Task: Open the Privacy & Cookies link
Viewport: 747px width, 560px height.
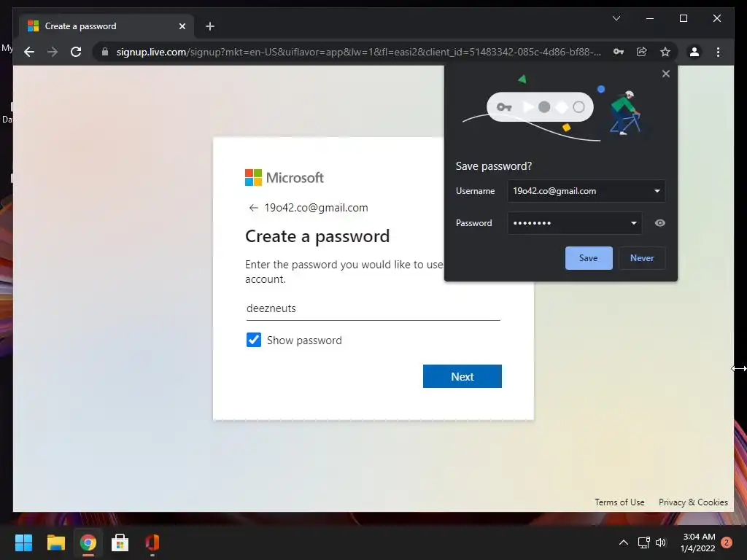Action: 693,502
